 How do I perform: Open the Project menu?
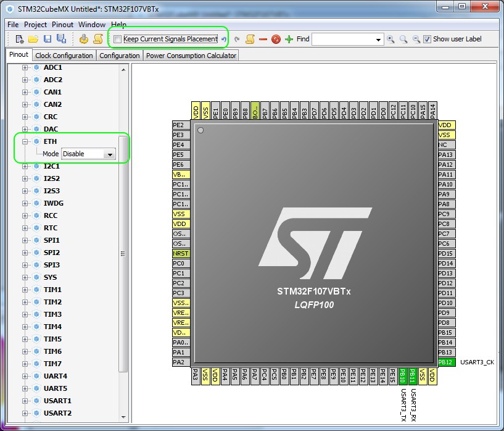(x=35, y=25)
